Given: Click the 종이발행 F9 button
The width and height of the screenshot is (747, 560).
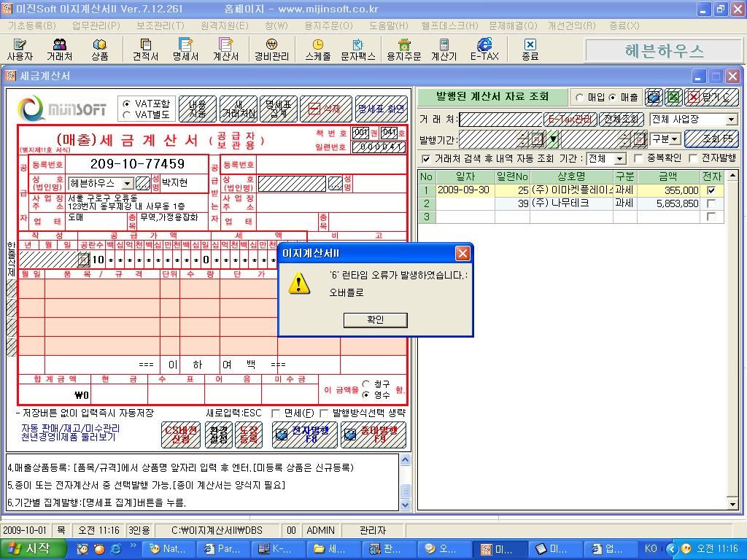Looking at the screenshot, I should [x=373, y=435].
